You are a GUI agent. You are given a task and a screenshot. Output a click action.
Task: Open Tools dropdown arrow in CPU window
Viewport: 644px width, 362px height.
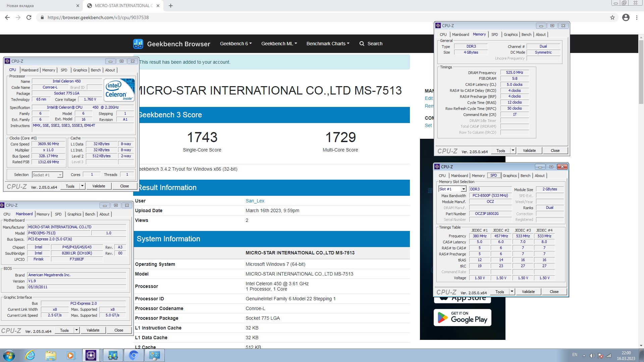pyautogui.click(x=82, y=186)
